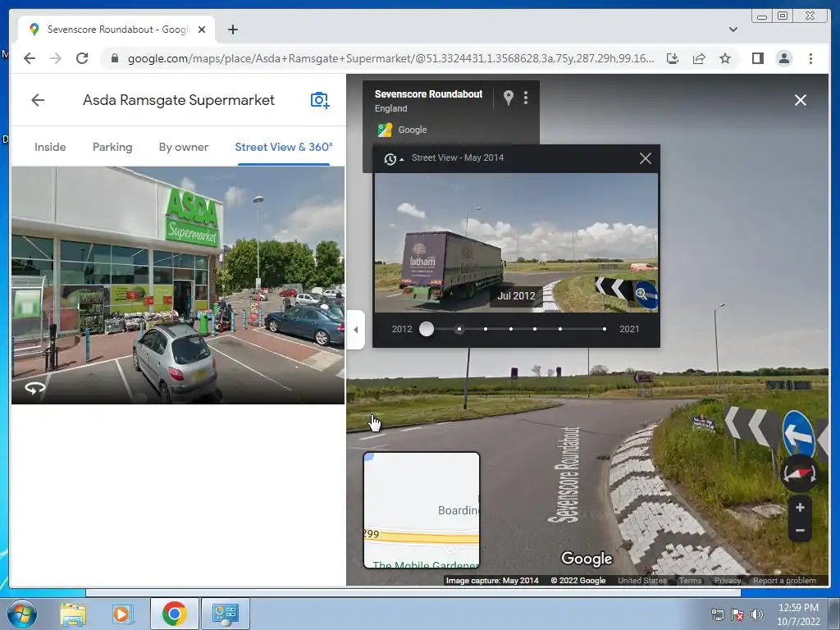Share this page using the share icon
The image size is (840, 630).
[x=699, y=58]
